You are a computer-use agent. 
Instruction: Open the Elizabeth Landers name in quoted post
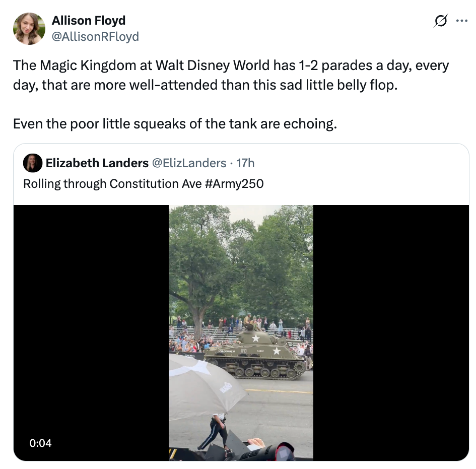pyautogui.click(x=97, y=163)
